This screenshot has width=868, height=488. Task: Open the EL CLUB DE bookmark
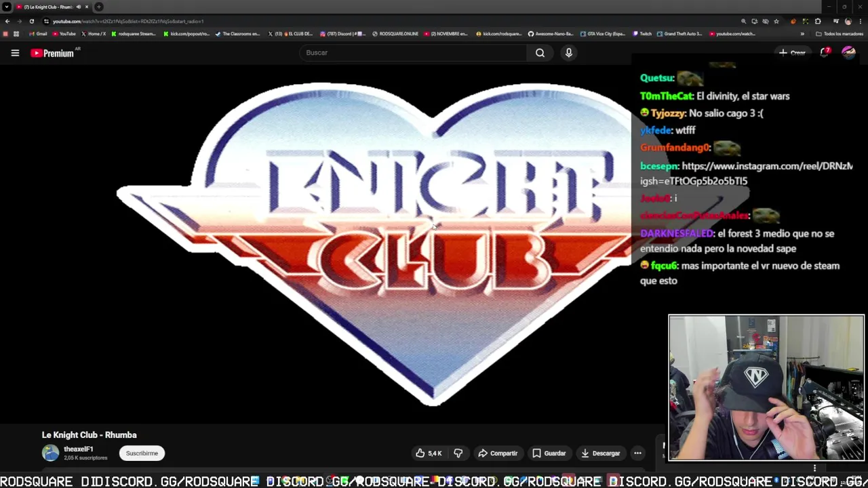[290, 34]
